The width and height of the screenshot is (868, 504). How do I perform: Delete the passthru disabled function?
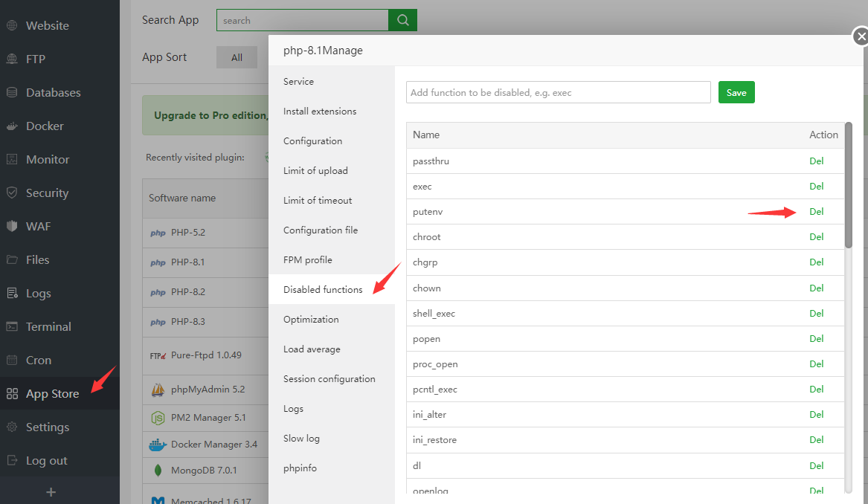[817, 161]
